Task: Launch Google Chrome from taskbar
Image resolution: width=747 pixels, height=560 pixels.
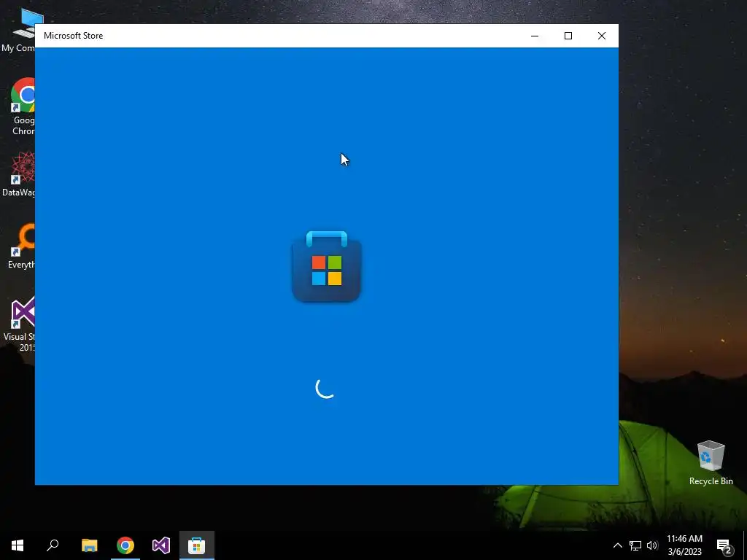Action: [x=125, y=545]
